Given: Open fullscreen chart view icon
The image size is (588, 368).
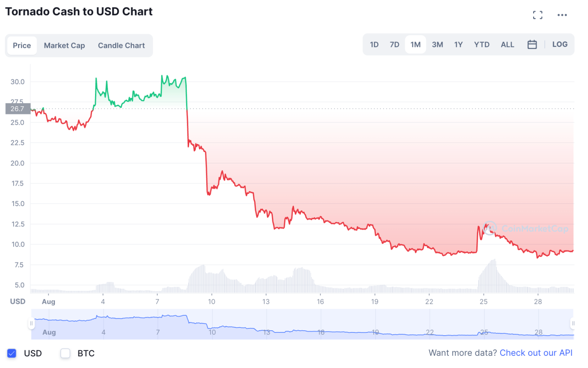Looking at the screenshot, I should click(x=538, y=15).
